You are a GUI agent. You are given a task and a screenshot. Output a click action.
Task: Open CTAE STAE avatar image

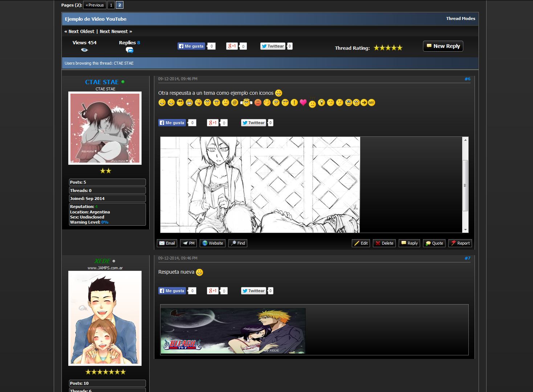[x=105, y=128]
